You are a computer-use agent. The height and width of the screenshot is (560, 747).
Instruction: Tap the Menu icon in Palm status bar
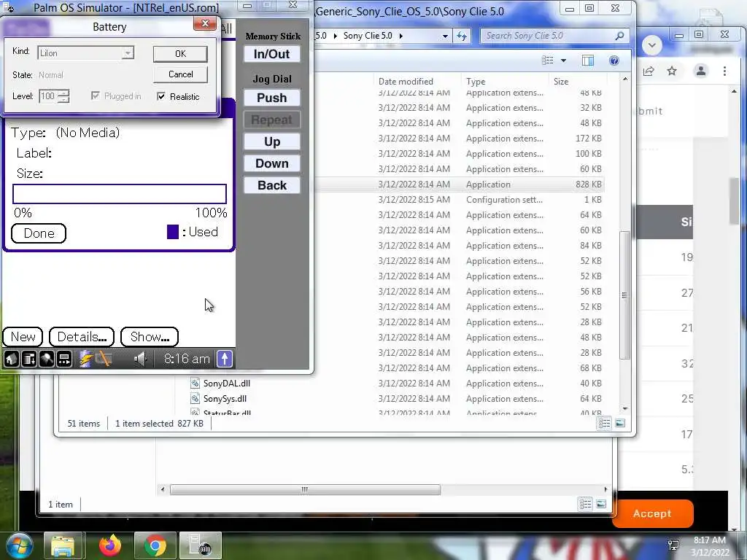pos(29,359)
